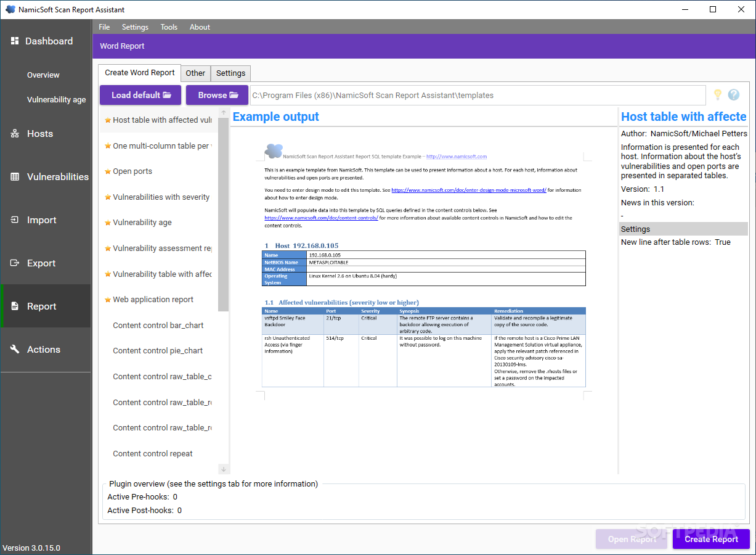Select Open ports template row
Screen dimensions: 756x555
[158, 171]
